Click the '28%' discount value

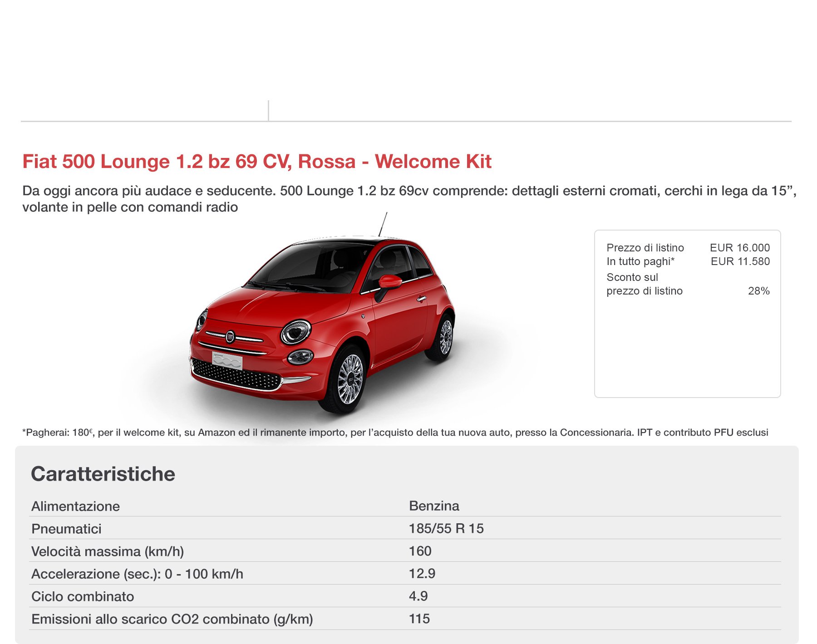point(759,291)
